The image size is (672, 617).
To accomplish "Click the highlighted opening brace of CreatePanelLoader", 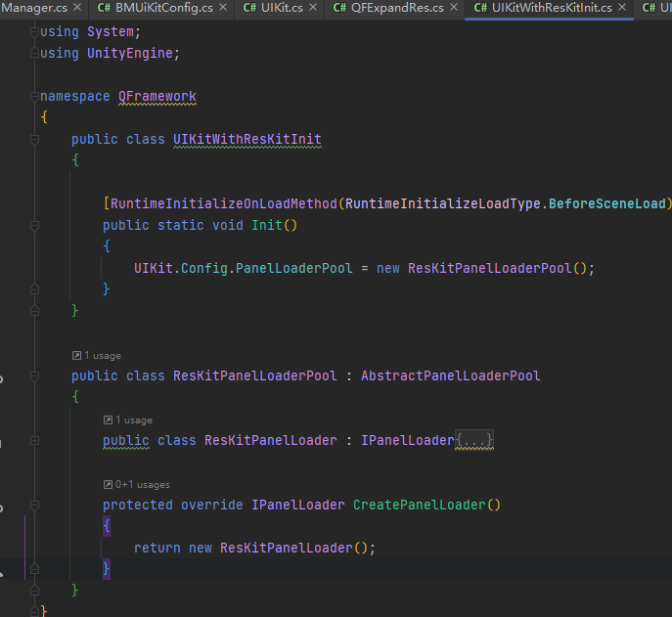I will 107,526.
